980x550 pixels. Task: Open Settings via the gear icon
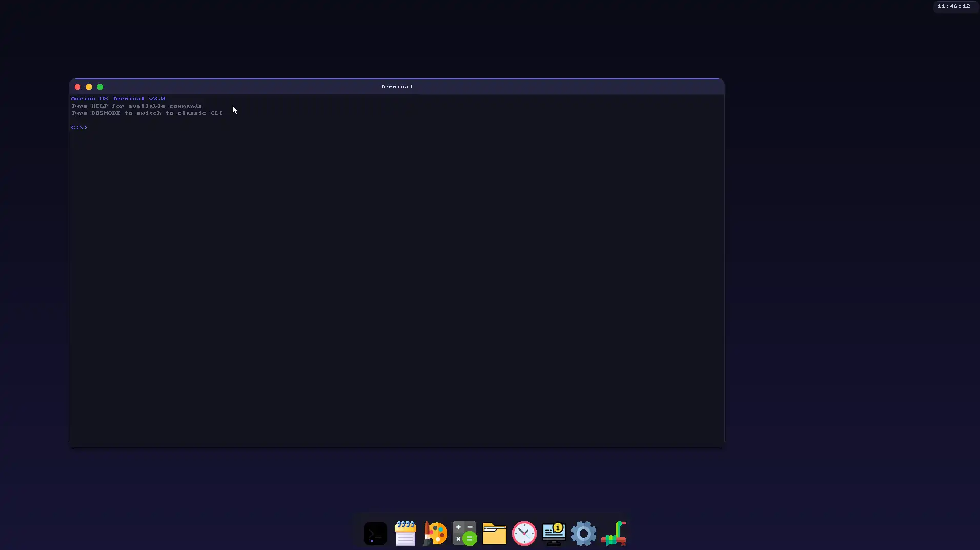click(x=583, y=534)
